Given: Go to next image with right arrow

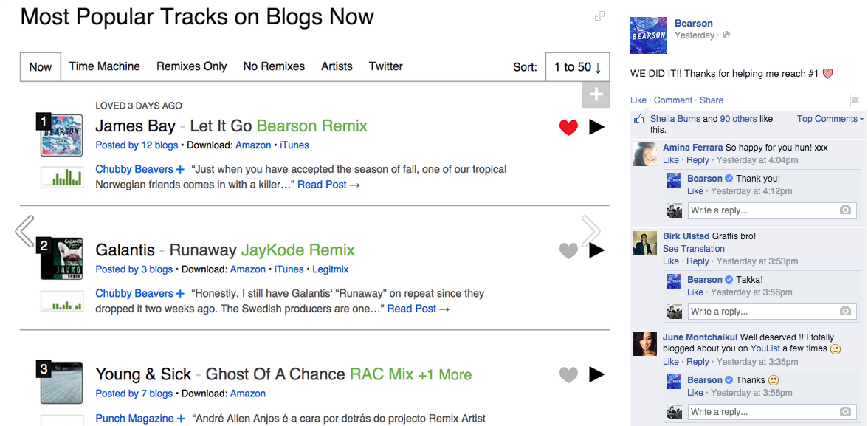Looking at the screenshot, I should click(x=590, y=231).
